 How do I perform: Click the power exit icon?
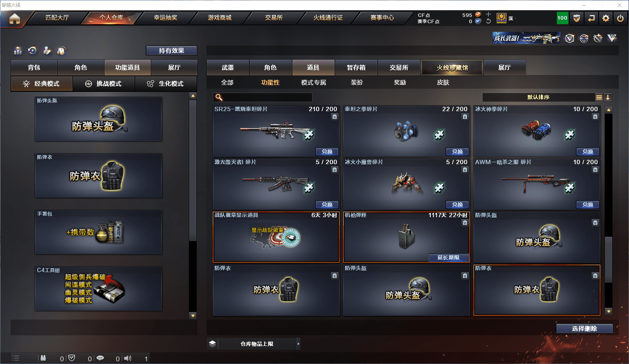(x=620, y=18)
